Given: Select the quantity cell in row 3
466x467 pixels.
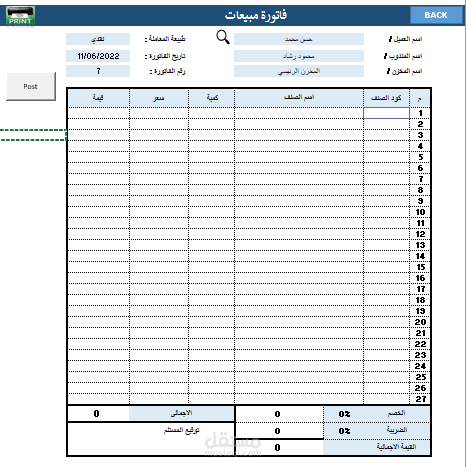Looking at the screenshot, I should [212, 135].
